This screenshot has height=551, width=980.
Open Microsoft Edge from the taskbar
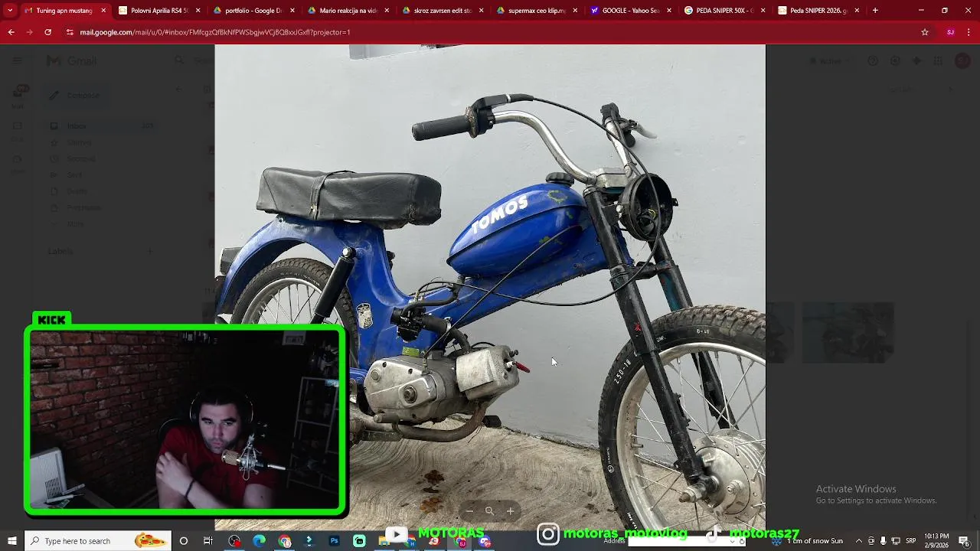[259, 541]
